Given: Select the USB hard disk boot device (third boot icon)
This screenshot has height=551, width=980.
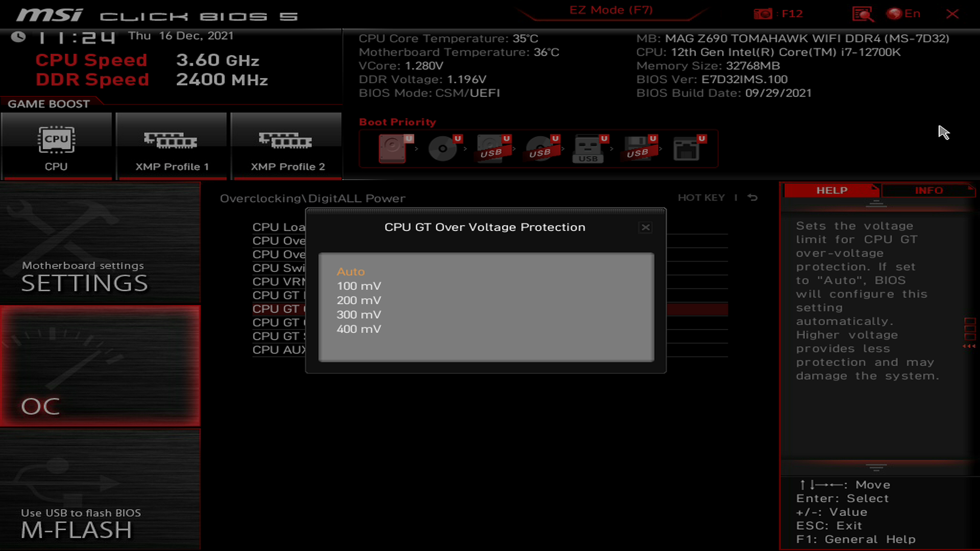Looking at the screenshot, I should coord(493,148).
